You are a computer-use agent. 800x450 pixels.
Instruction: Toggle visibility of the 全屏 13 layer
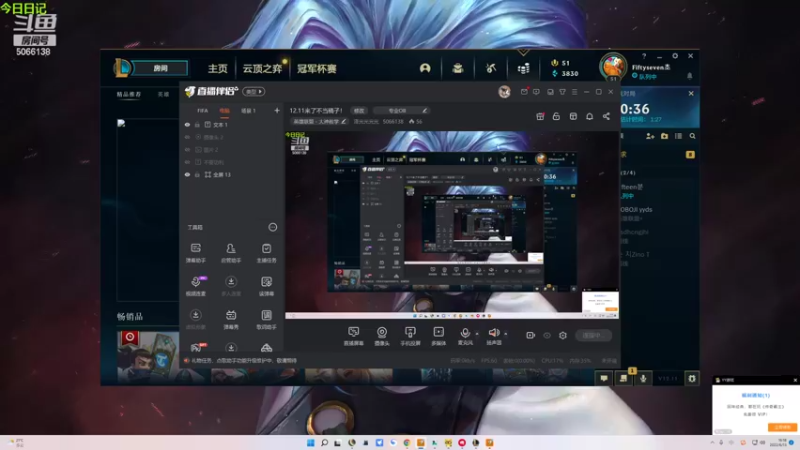pos(187,174)
